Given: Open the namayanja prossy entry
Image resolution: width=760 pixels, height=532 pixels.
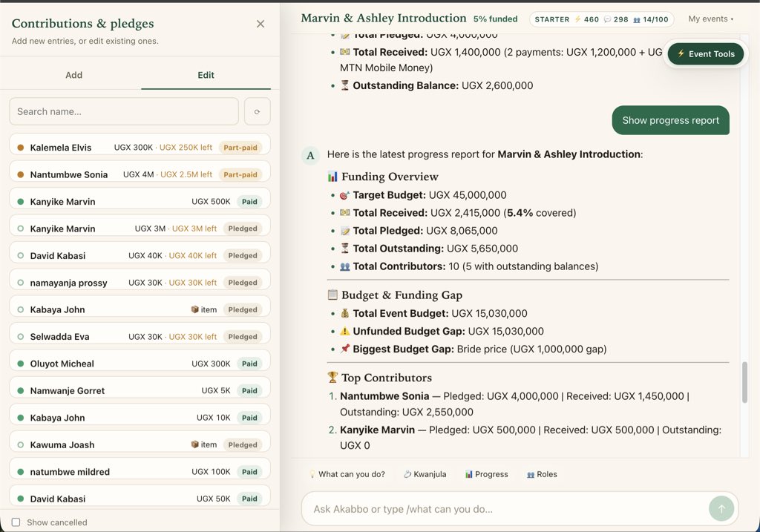Looking at the screenshot, I should (x=140, y=281).
